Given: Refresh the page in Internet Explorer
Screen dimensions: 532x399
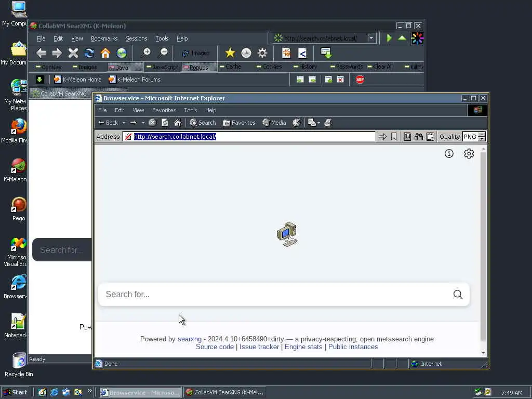Looking at the screenshot, I should point(165,123).
